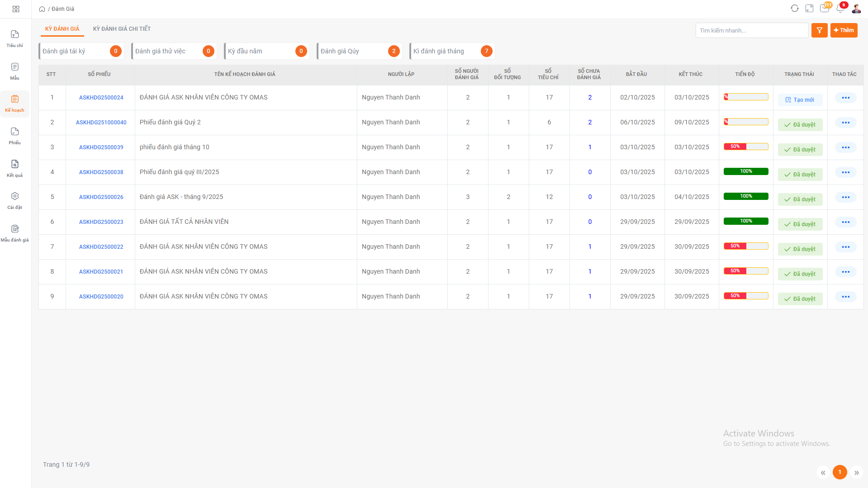
Task: Switch to Kỳ đánh giá chi tiết tab
Action: pyautogui.click(x=122, y=29)
